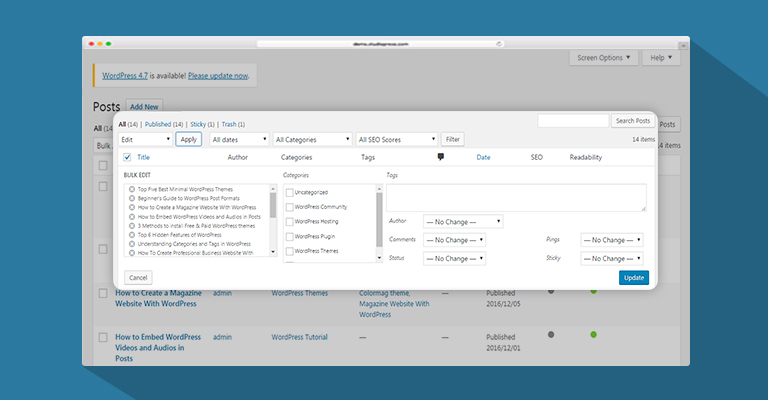This screenshot has height=400, width=768.
Task: Remove 'How To Create Professional Business Website' from bulk list
Action: point(132,253)
